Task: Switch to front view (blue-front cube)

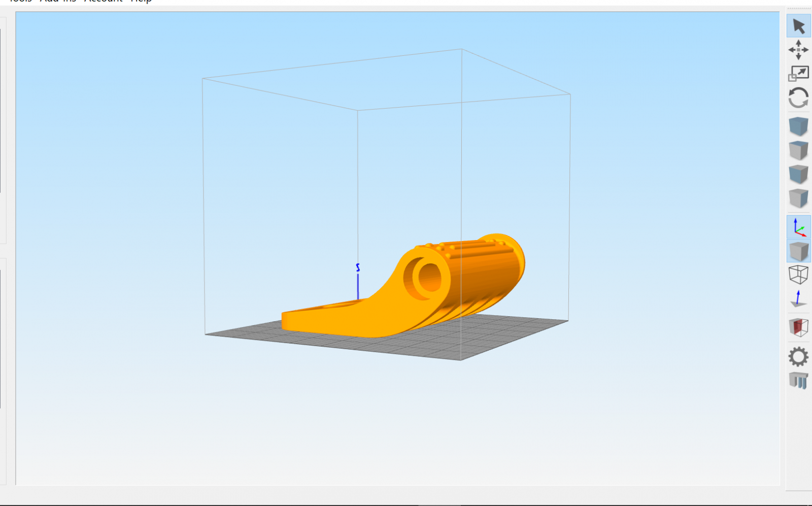Action: (798, 174)
